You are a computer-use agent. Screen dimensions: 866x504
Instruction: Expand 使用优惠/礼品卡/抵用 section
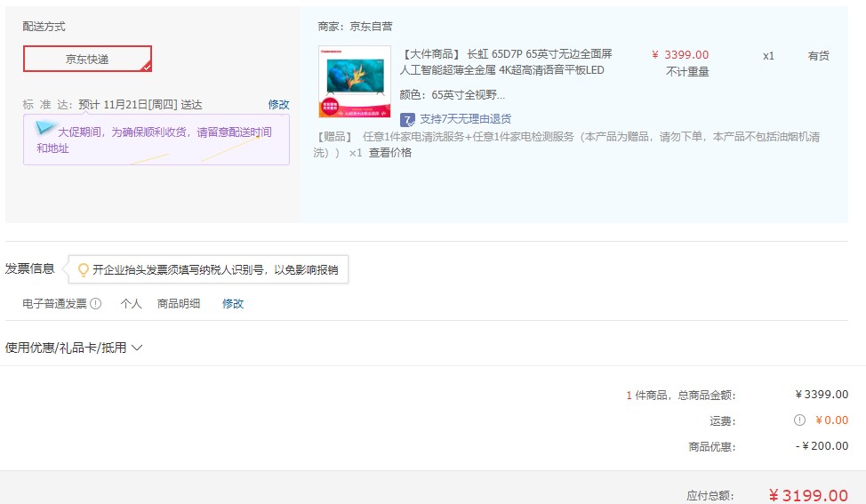(74, 348)
